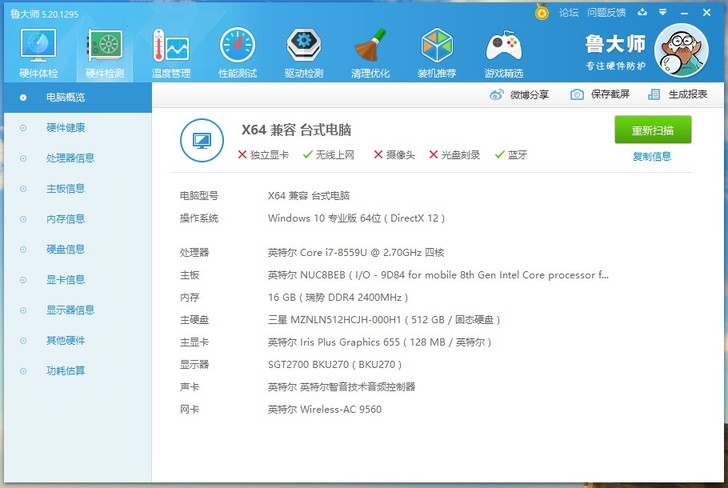The height and width of the screenshot is (488, 728).
Task: Click the memory value 16 GB DDR4 2400MHz
Action: pyautogui.click(x=338, y=297)
